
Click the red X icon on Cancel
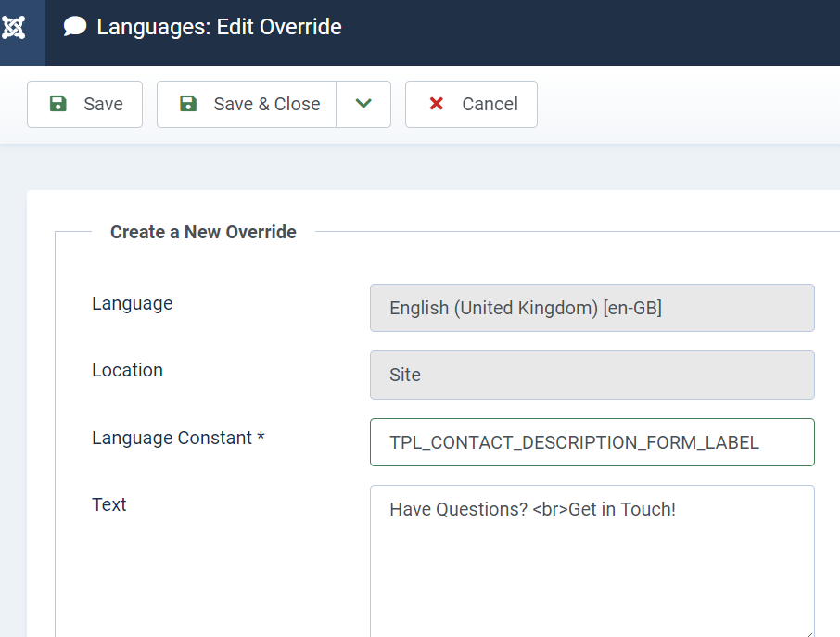(x=436, y=104)
